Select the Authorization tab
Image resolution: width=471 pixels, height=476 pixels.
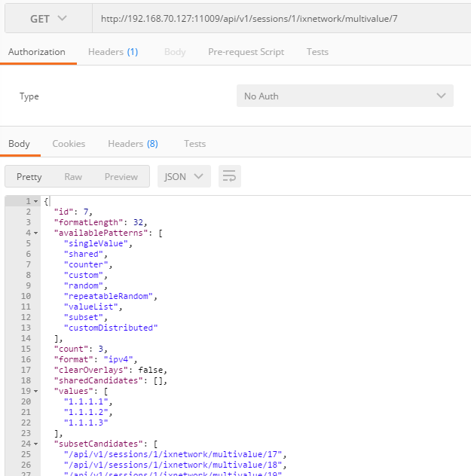coord(37,52)
